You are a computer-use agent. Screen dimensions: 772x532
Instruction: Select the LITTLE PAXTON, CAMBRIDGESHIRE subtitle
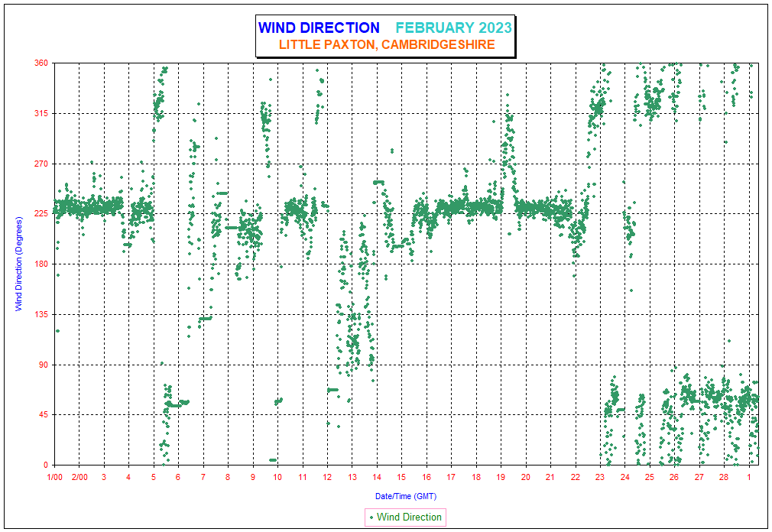tap(387, 44)
